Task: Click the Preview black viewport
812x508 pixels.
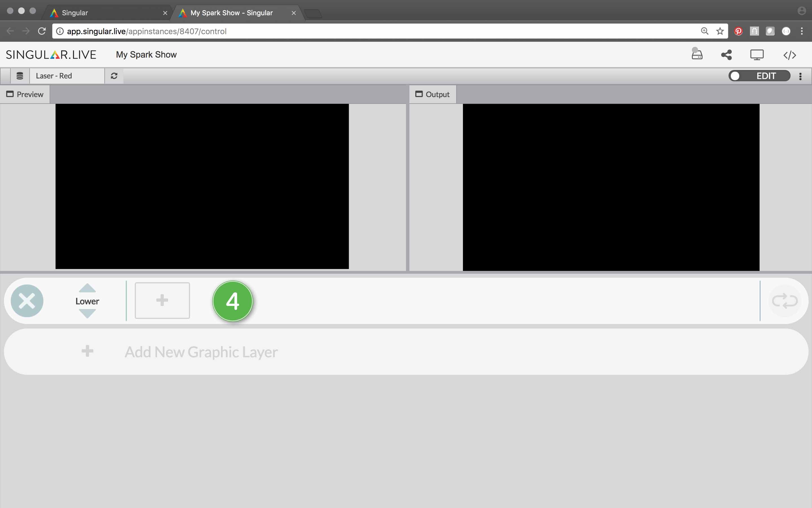Action: [x=202, y=187]
